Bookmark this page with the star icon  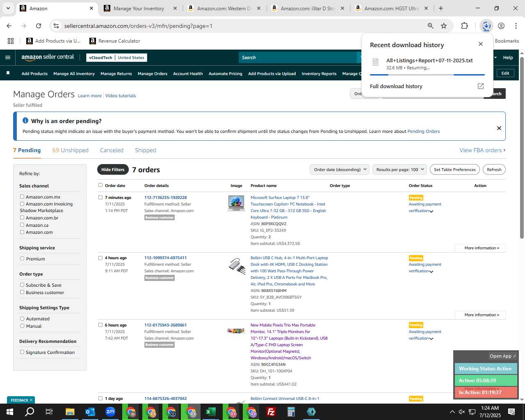444,26
